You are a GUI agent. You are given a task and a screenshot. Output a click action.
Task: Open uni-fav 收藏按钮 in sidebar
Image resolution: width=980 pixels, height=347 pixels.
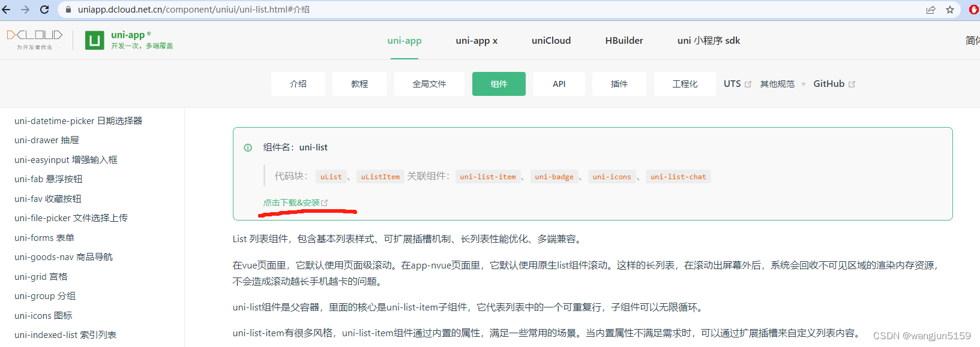click(48, 199)
